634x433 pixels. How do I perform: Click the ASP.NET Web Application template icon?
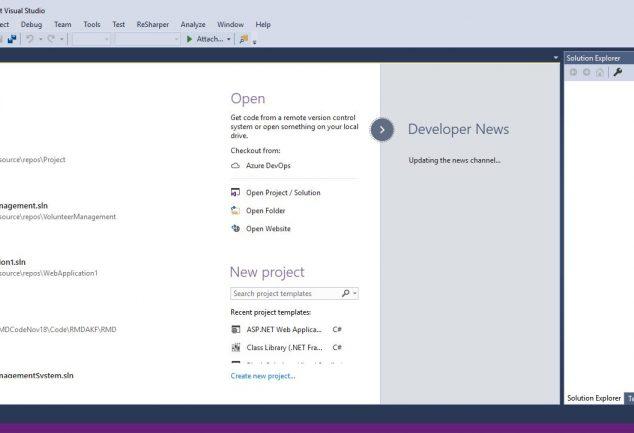236,330
